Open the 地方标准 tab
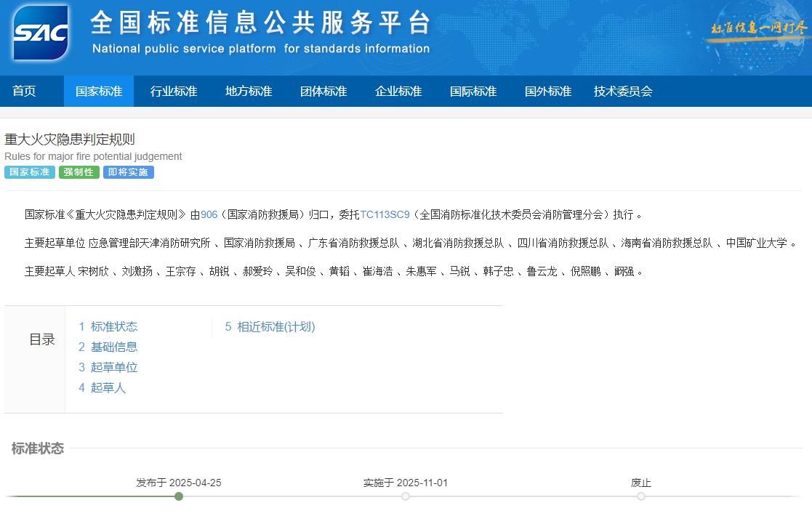This screenshot has width=812, height=516. coord(249,91)
